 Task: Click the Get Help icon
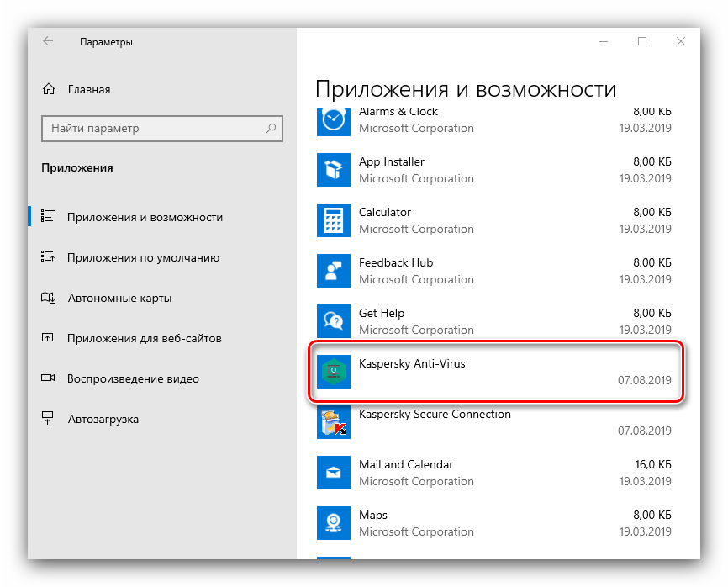click(333, 321)
